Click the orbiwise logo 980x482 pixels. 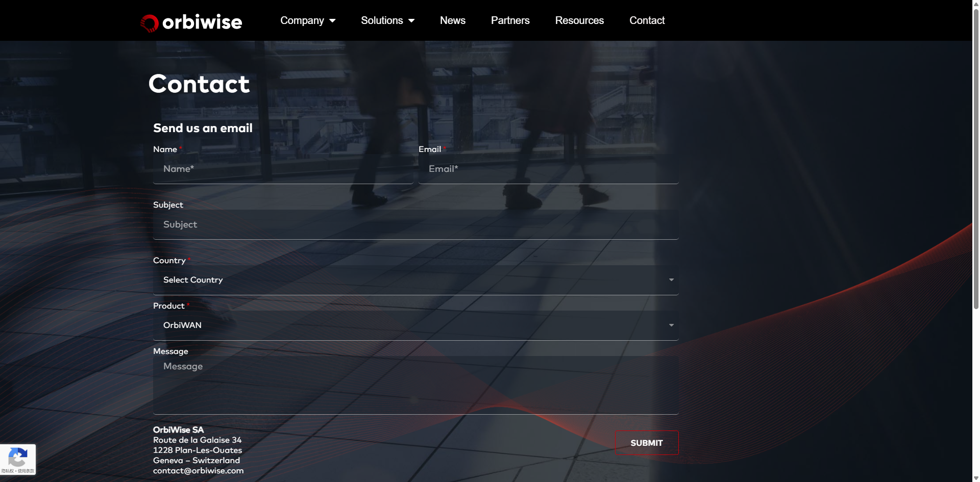pos(191,22)
